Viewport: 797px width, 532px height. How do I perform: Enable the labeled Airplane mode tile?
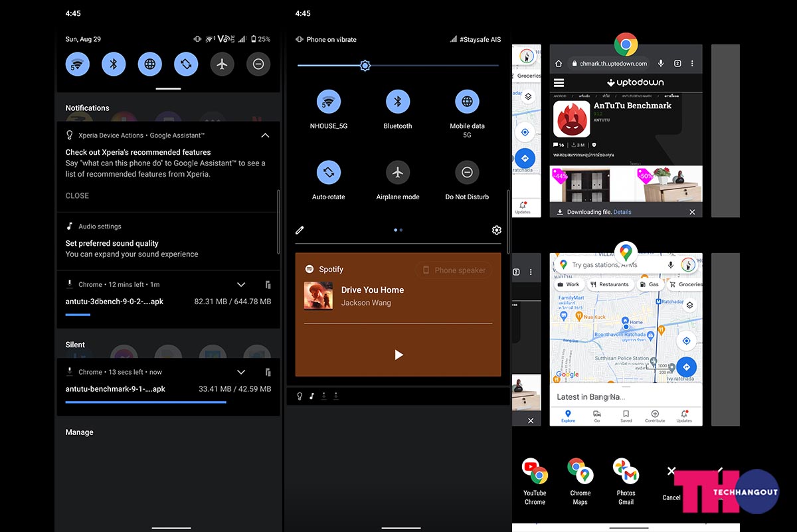[x=398, y=173]
